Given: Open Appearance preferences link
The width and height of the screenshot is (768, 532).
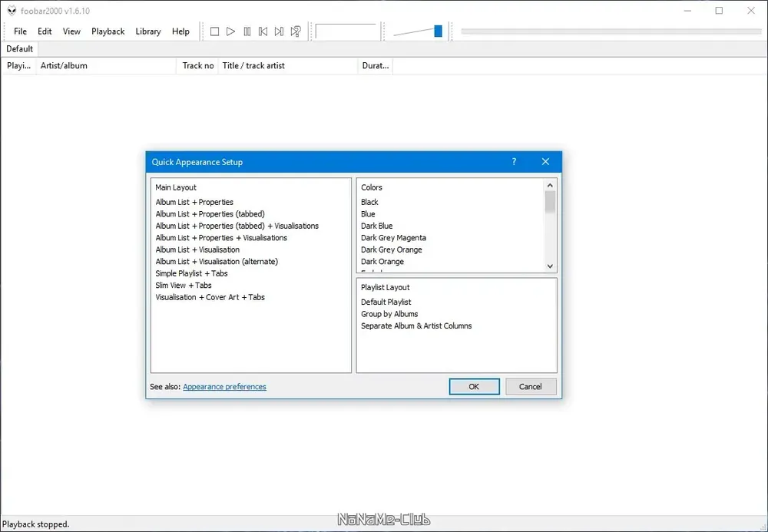Looking at the screenshot, I should click(x=224, y=387).
